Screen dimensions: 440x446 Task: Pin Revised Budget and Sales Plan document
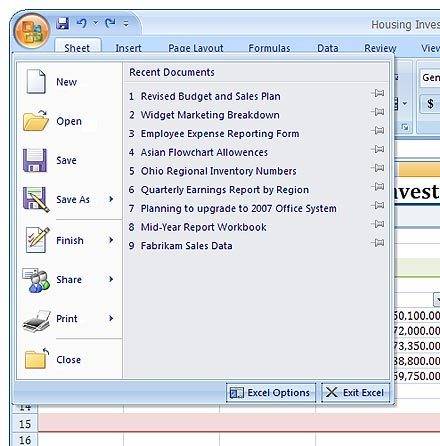pos(378,93)
